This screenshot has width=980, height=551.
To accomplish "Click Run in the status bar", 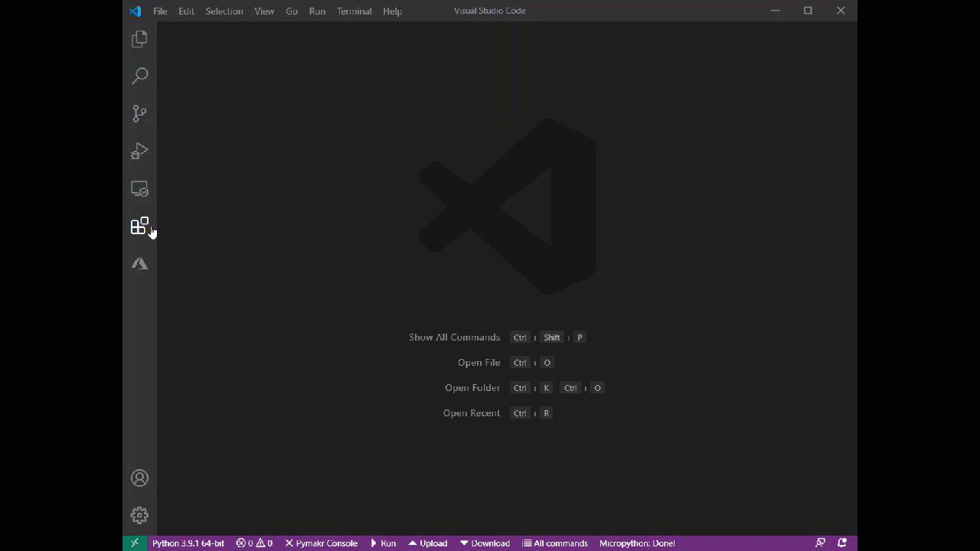I will pos(384,543).
